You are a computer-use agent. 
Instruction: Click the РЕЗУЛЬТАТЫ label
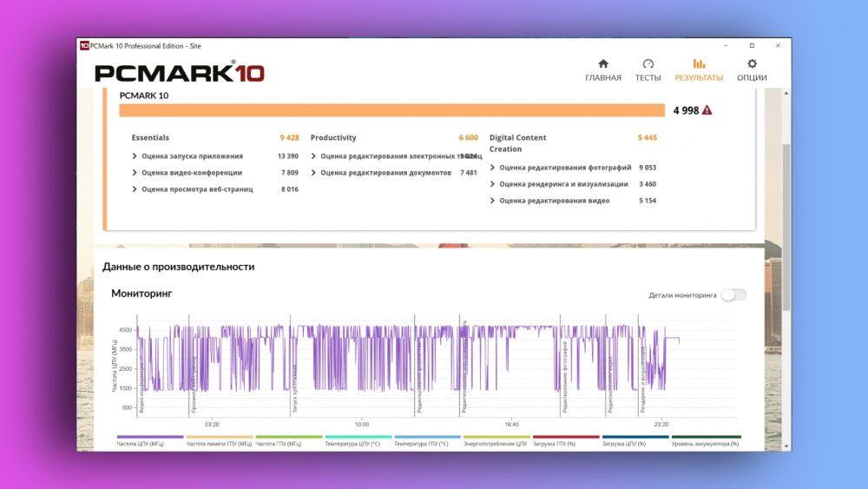(x=699, y=78)
